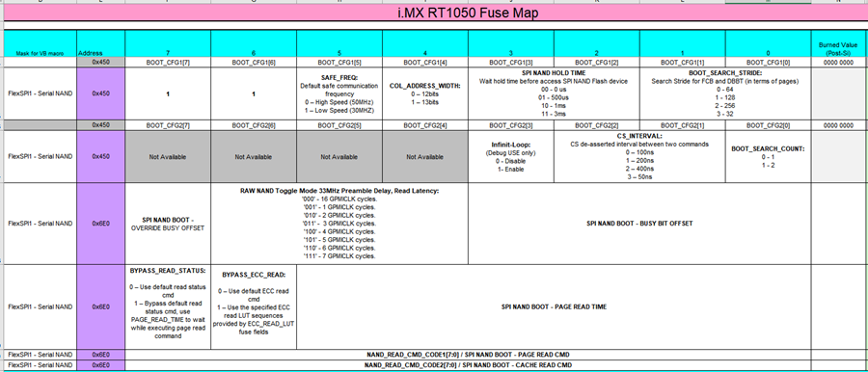868x372 pixels.
Task: Click Not Available under BOOT_CFG2[6]
Action: [254, 157]
